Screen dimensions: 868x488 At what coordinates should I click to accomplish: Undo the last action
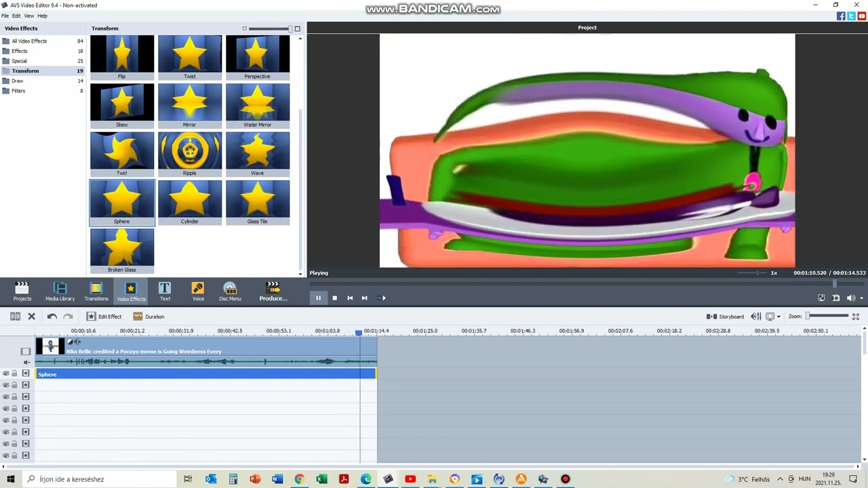(x=52, y=317)
